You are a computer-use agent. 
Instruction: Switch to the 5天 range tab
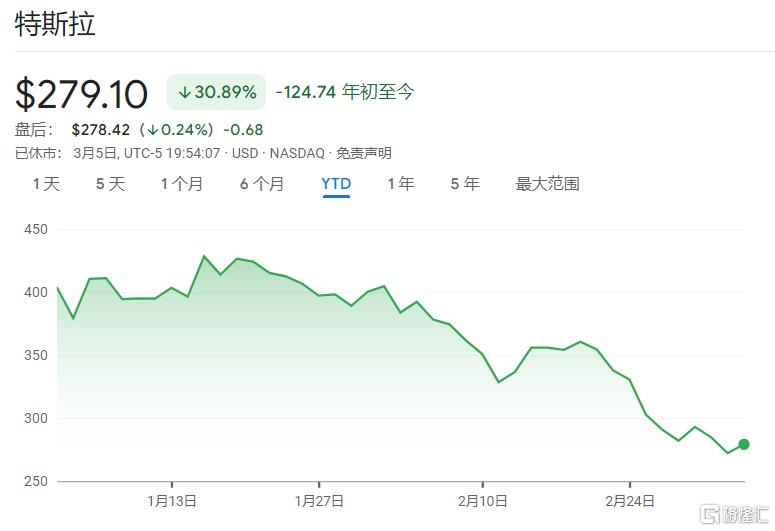110,184
